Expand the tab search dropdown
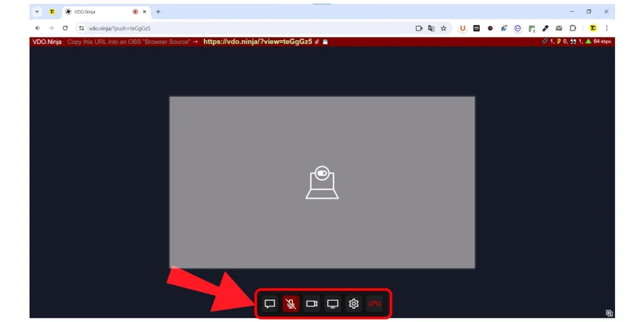 [x=37, y=12]
